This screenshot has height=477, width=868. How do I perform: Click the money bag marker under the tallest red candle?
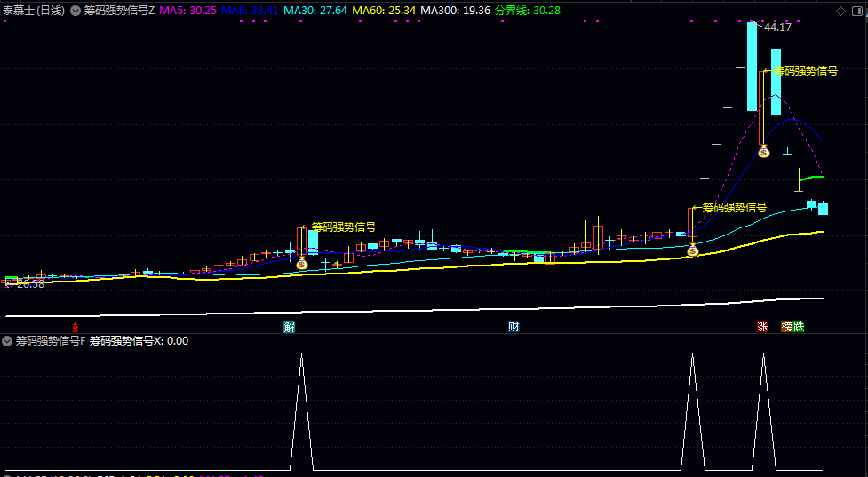tap(763, 152)
